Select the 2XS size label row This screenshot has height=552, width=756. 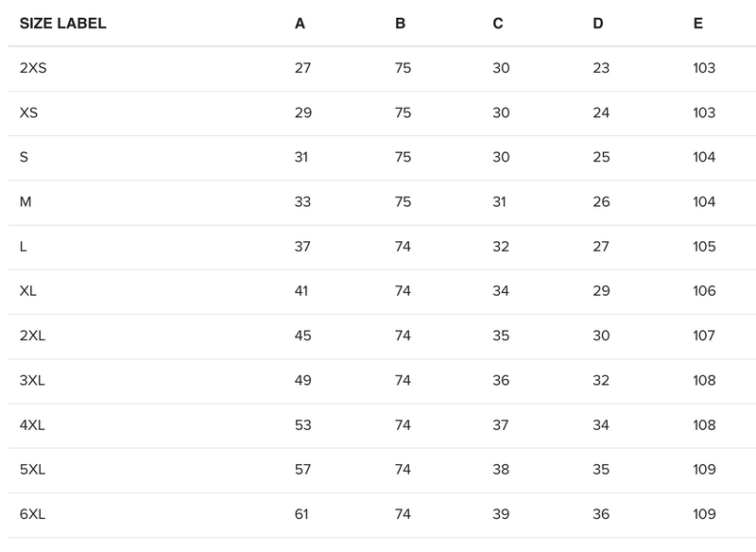33,68
